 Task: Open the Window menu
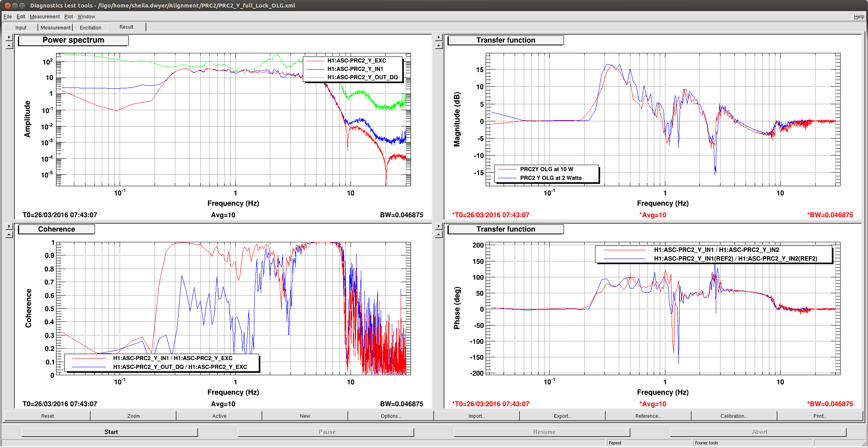(x=86, y=16)
